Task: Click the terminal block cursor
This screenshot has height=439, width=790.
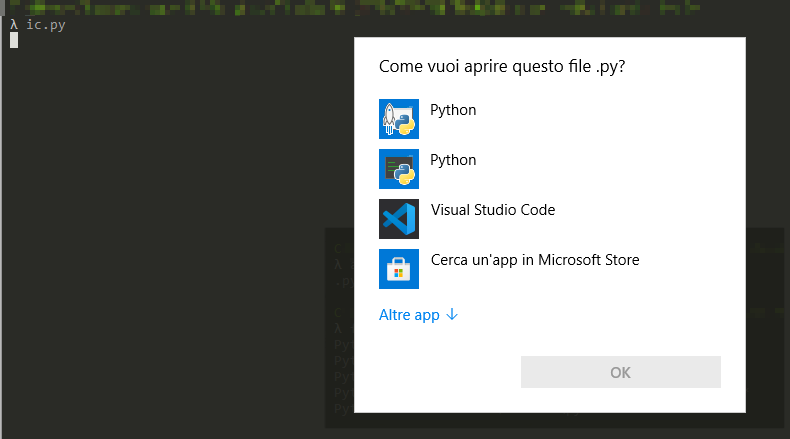Action: [14, 40]
